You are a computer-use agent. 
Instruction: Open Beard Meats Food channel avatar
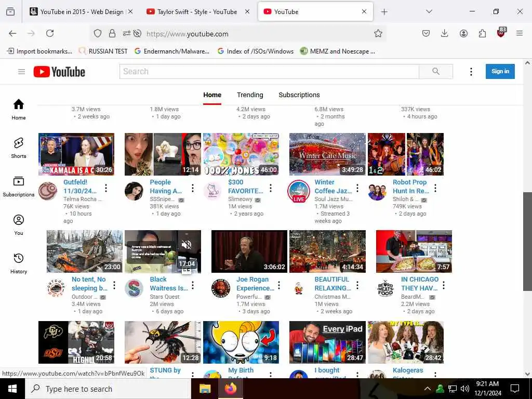385,288
